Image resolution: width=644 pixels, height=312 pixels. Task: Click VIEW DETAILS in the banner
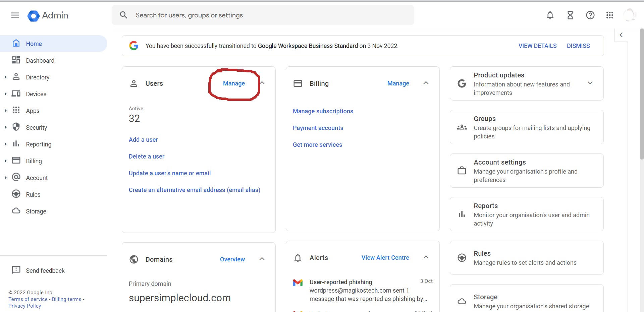coord(537,46)
